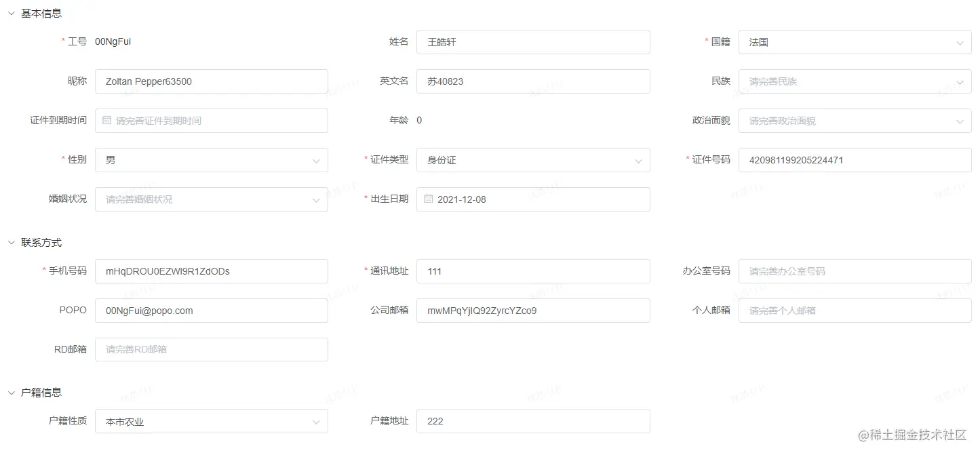Screen dimensions: 980x455
Task: Focus the empty 个人邮箱 field
Action: [x=855, y=311]
